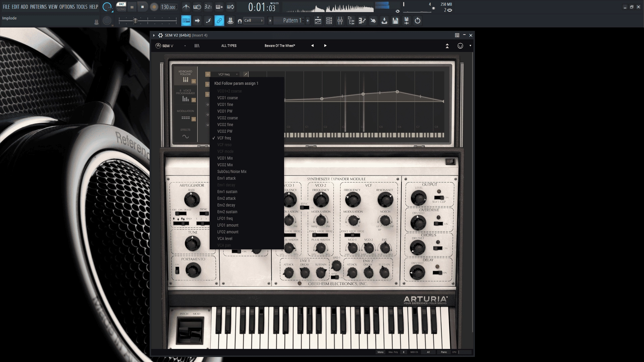Toggle Modulation section power button

pyautogui.click(x=194, y=119)
